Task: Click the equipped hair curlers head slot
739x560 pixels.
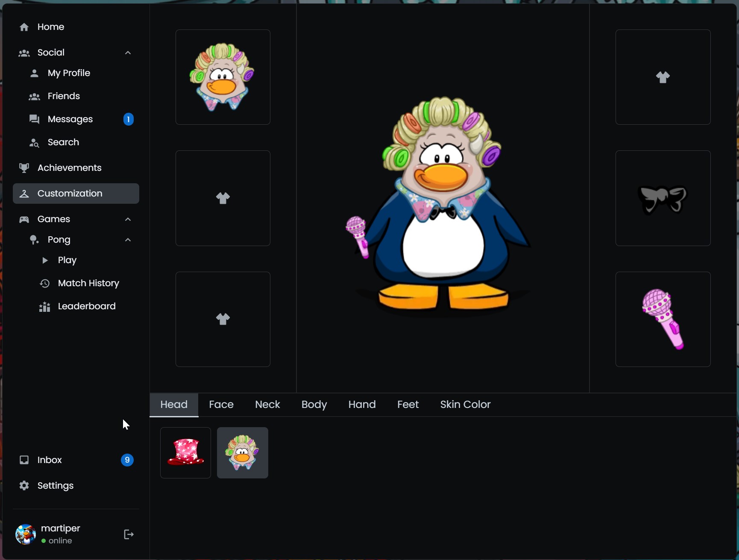Action: click(x=223, y=77)
